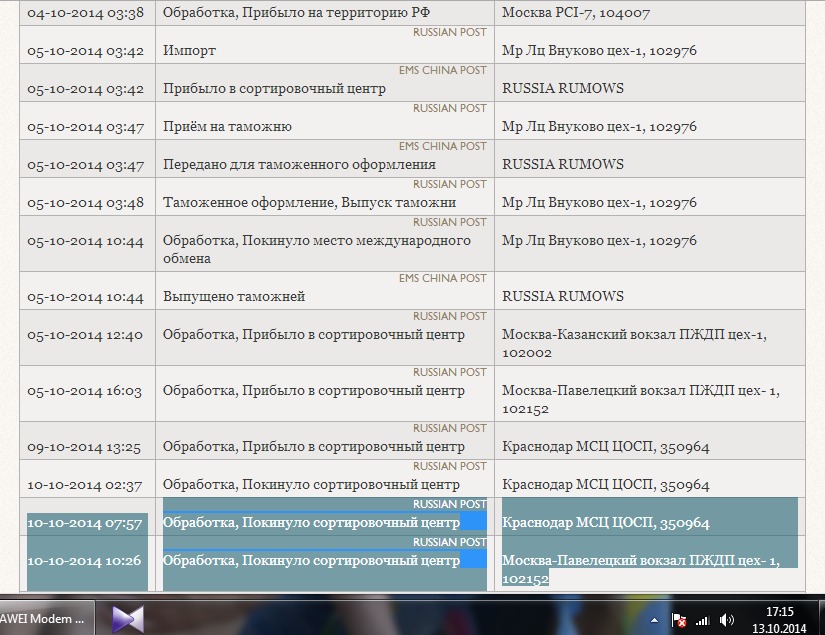Click 'Обработка, Покинуло место международного обмена' cell

[x=317, y=249]
